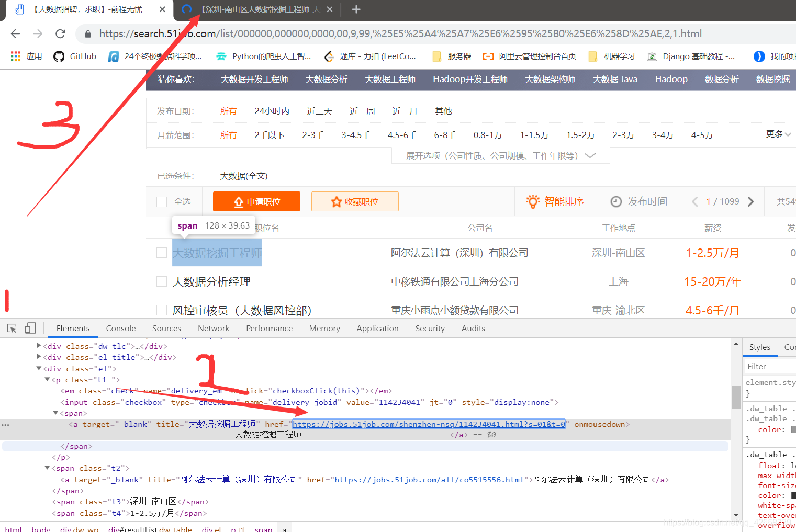Open the Memory tab

(324, 328)
